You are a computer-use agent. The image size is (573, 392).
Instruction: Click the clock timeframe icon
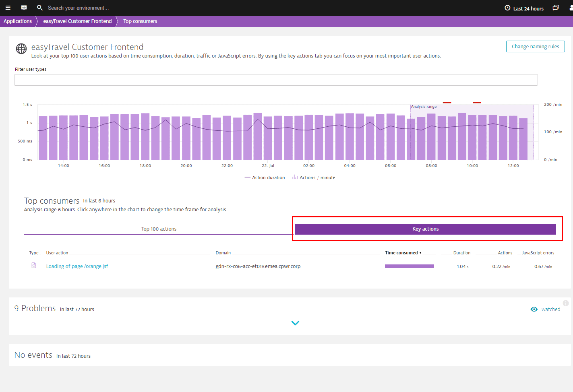click(x=507, y=8)
